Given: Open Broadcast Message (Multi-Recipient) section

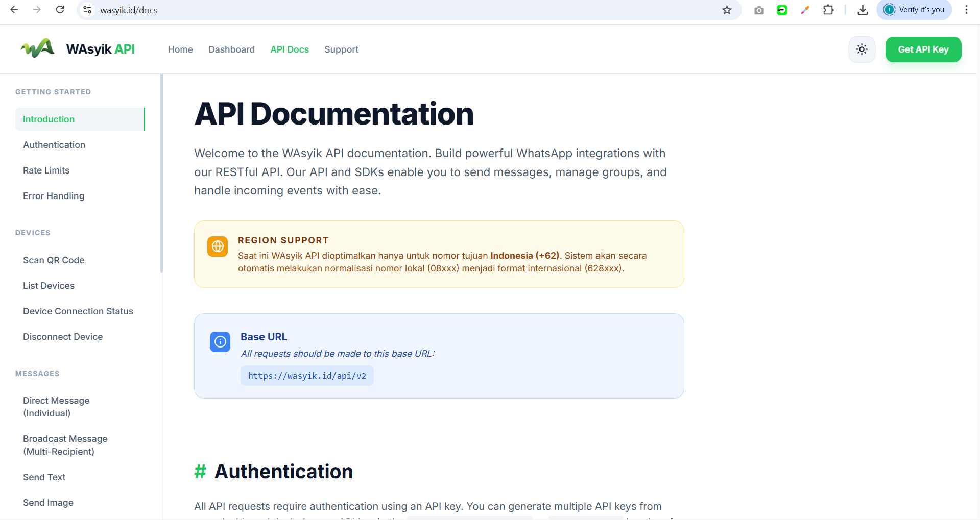Looking at the screenshot, I should tap(65, 445).
